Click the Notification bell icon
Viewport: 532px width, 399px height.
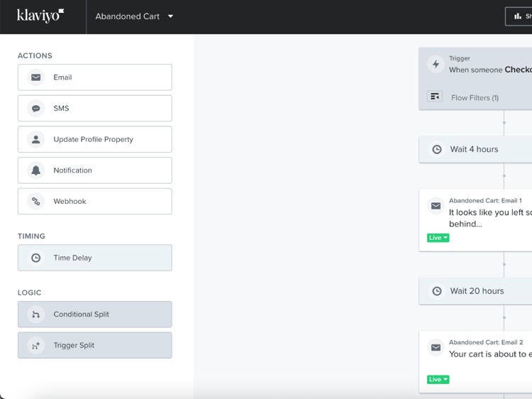click(x=36, y=170)
